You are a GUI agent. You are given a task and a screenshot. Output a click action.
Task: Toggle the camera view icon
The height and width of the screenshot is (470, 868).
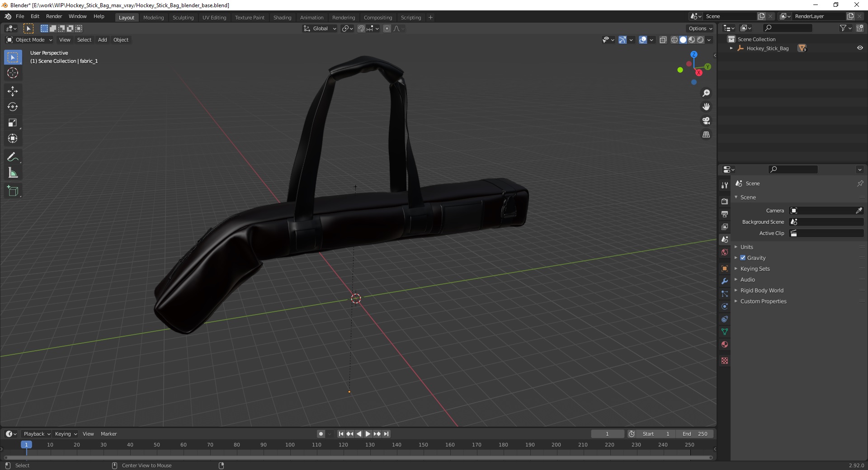[x=706, y=121]
